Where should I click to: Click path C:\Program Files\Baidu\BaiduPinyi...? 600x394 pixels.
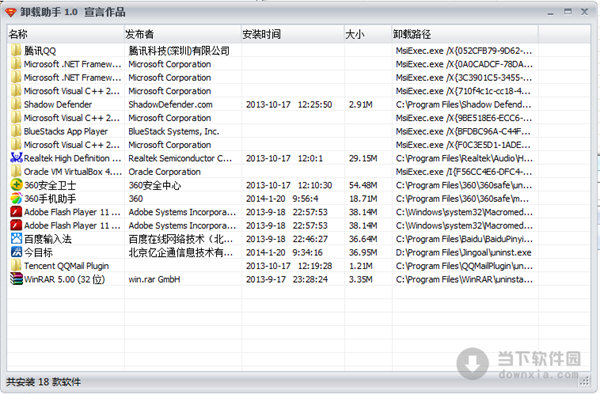click(464, 239)
